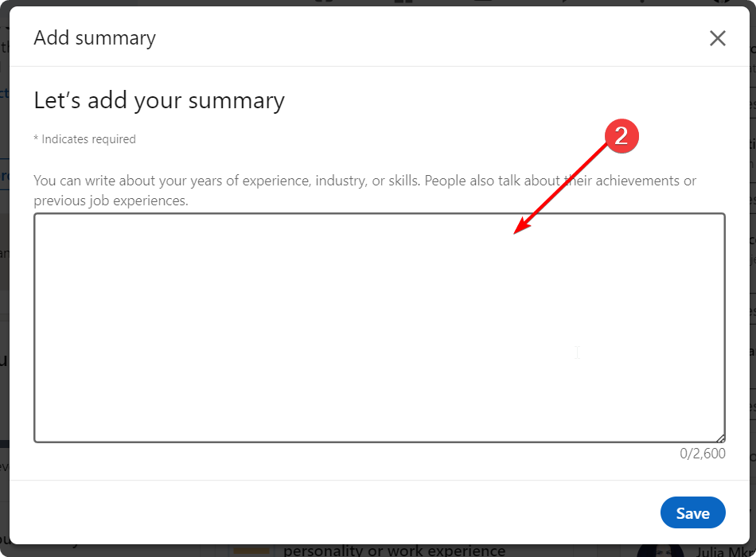Save the summary

[692, 513]
